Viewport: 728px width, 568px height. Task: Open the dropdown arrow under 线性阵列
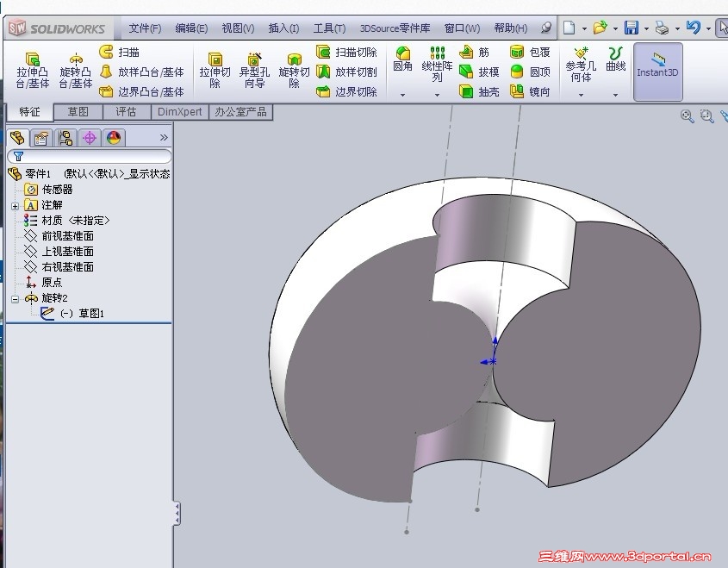(x=437, y=95)
